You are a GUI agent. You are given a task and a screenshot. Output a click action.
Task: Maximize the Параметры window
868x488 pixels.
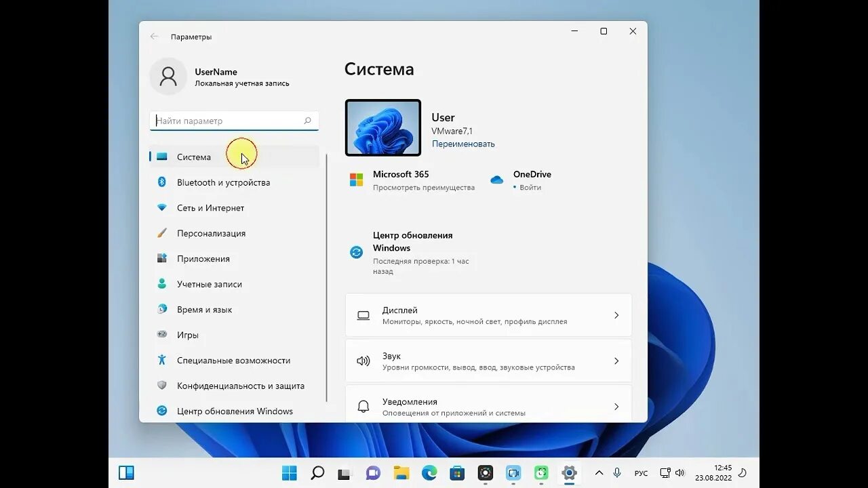[x=604, y=31]
